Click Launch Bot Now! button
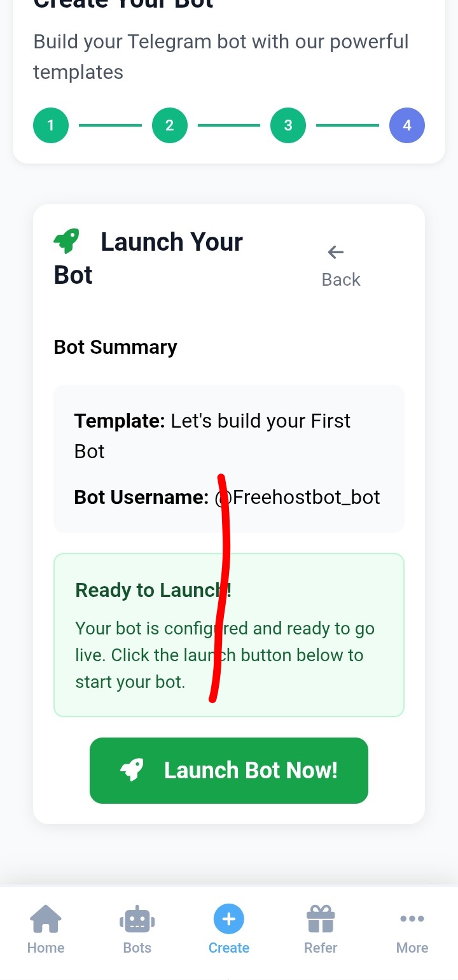The width and height of the screenshot is (458, 980). (x=229, y=771)
